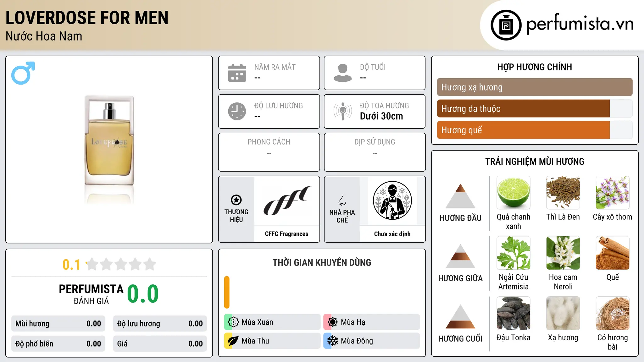The height and width of the screenshot is (362, 644).
Task: Click the perfumer illustration icon
Action: (x=392, y=200)
